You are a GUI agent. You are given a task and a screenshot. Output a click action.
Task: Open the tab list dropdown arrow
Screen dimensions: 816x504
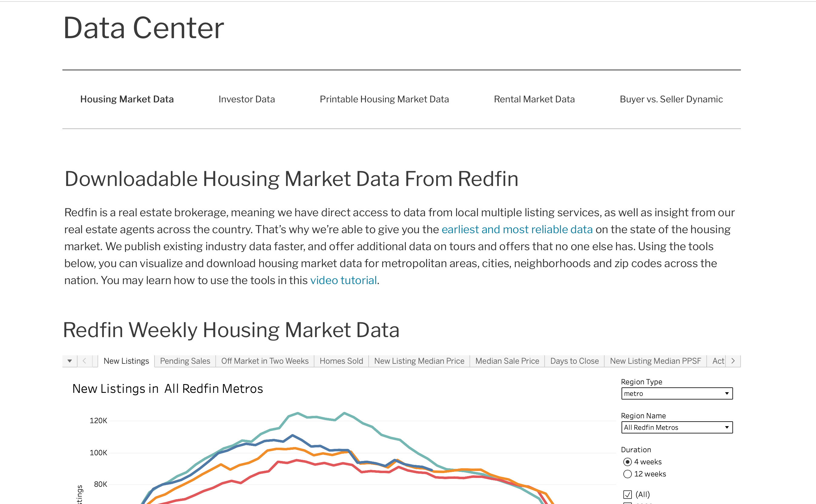coord(70,361)
